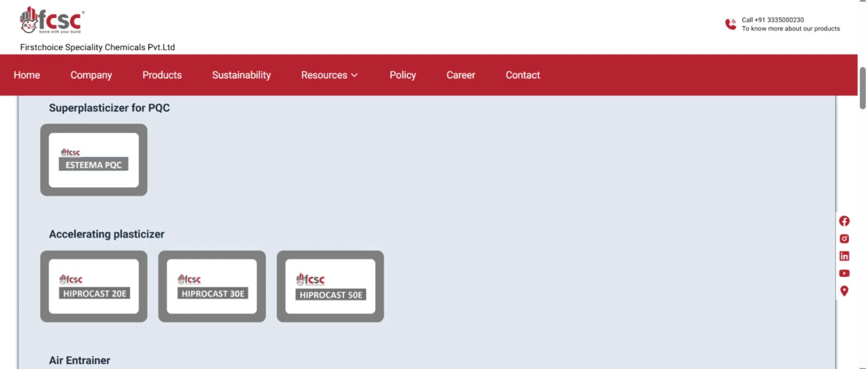Open the YouTube social icon
Screen dimensions: 868x369
click(844, 273)
